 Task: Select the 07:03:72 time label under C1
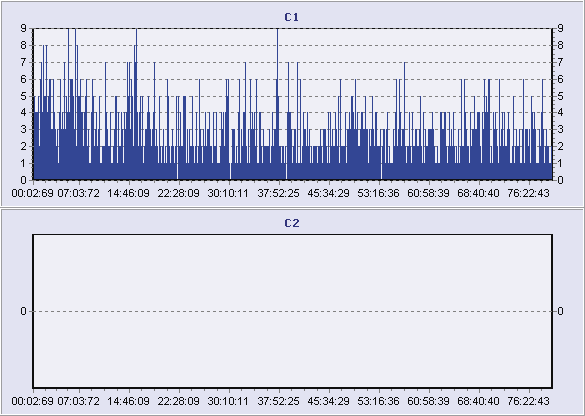(x=78, y=193)
